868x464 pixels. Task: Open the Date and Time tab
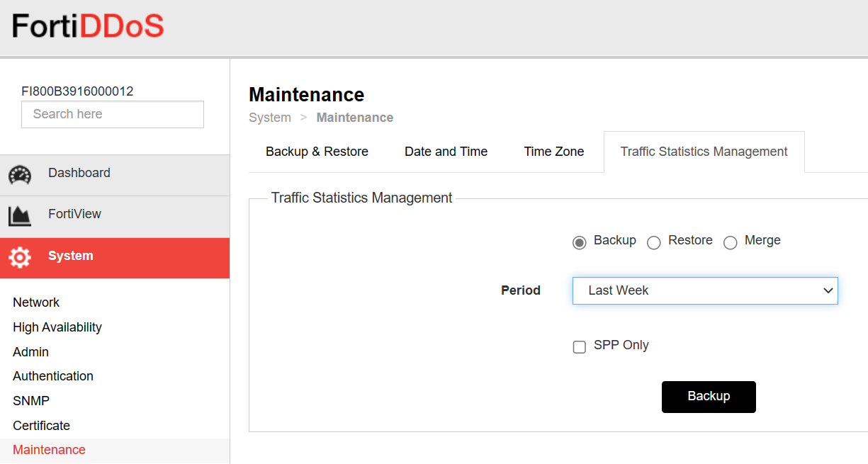click(x=446, y=151)
